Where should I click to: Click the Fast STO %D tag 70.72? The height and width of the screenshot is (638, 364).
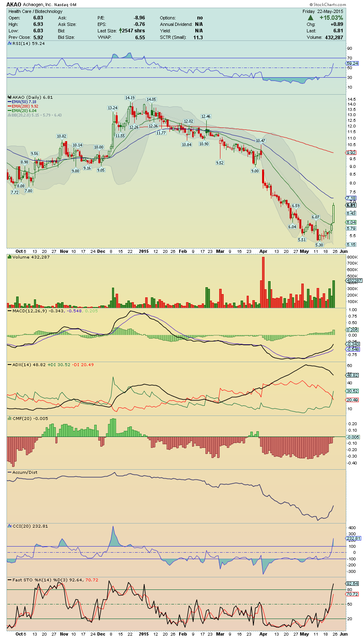pyautogui.click(x=352, y=594)
